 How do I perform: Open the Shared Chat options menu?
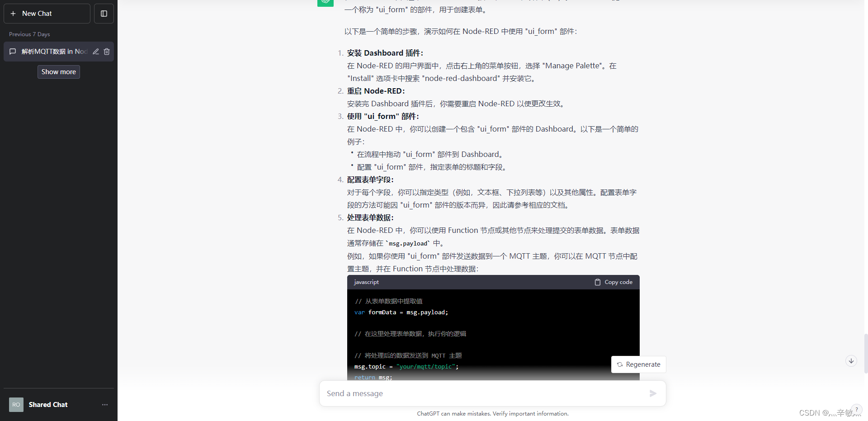105,405
